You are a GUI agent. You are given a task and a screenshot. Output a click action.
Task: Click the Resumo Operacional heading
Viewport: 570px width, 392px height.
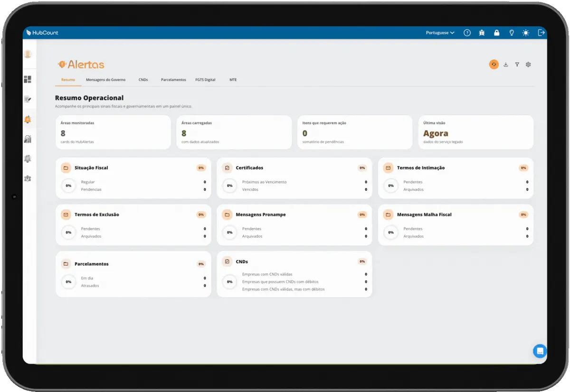pos(89,98)
